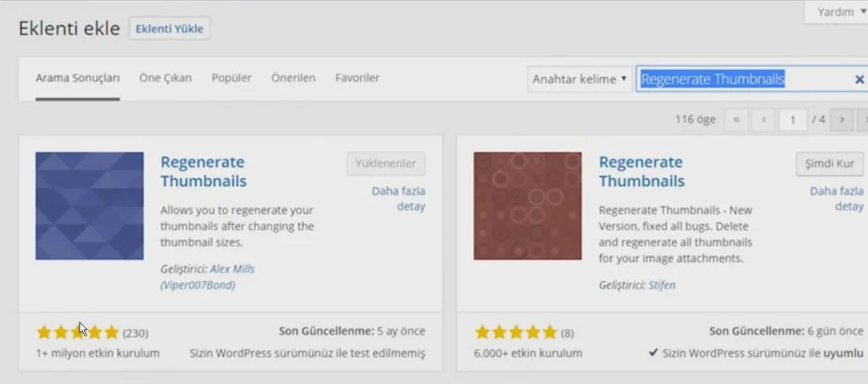Click the red Regenerate Thumbnails plugin icon
Viewport: 868px width, 384px height.
coord(527,206)
